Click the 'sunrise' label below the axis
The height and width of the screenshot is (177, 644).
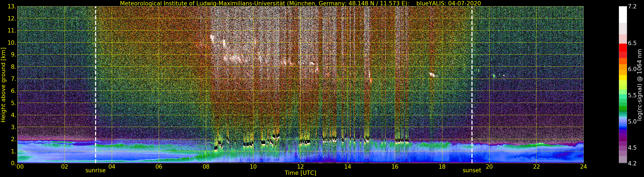[95, 171]
